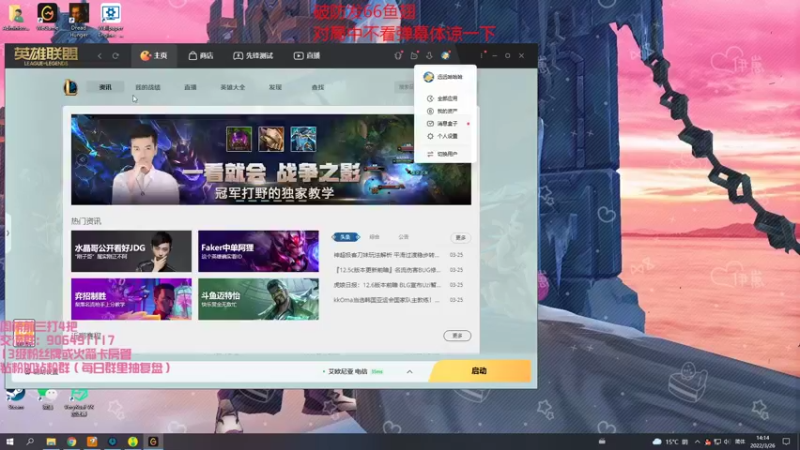Image resolution: width=800 pixels, height=450 pixels.
Task: Open the 直播 tab in the top bar
Action: (307, 56)
